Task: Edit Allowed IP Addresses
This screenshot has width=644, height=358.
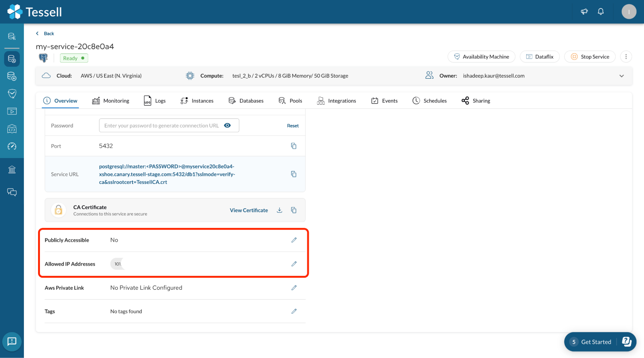Action: click(294, 264)
